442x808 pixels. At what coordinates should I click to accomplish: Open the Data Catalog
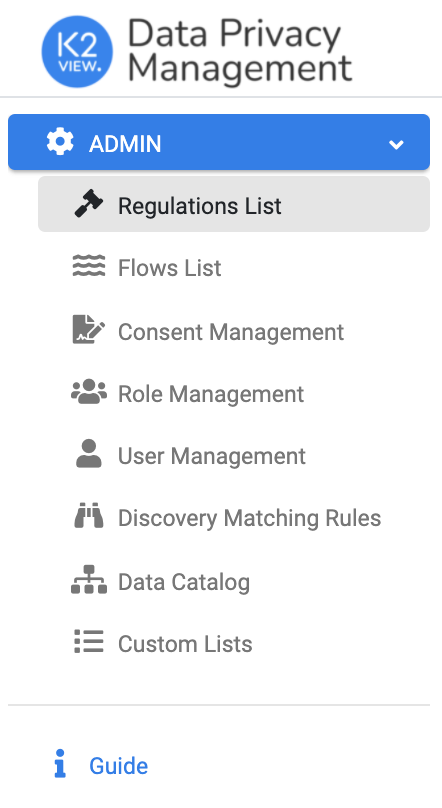click(x=184, y=582)
